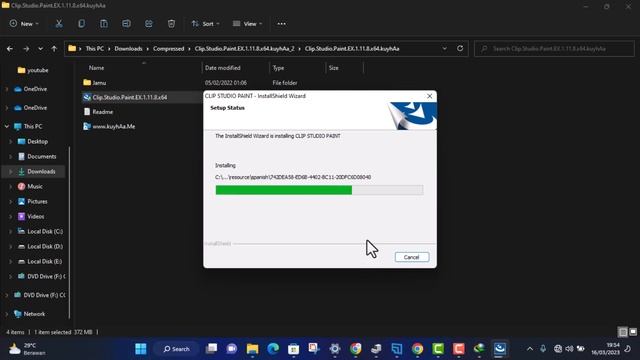
Task: Select the www.kuyhAa.Me shortcut
Action: pyautogui.click(x=109, y=126)
